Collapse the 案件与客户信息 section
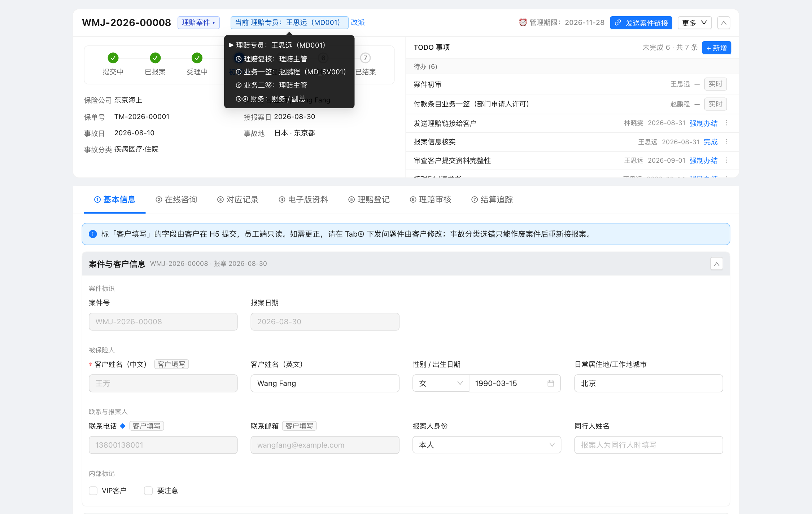Screen dimensions: 812x514 pos(716,264)
